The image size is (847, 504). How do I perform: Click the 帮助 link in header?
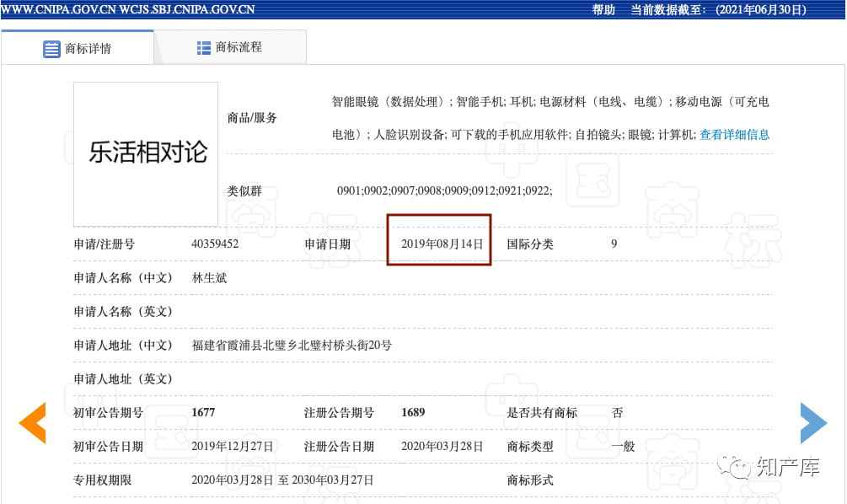[x=603, y=10]
